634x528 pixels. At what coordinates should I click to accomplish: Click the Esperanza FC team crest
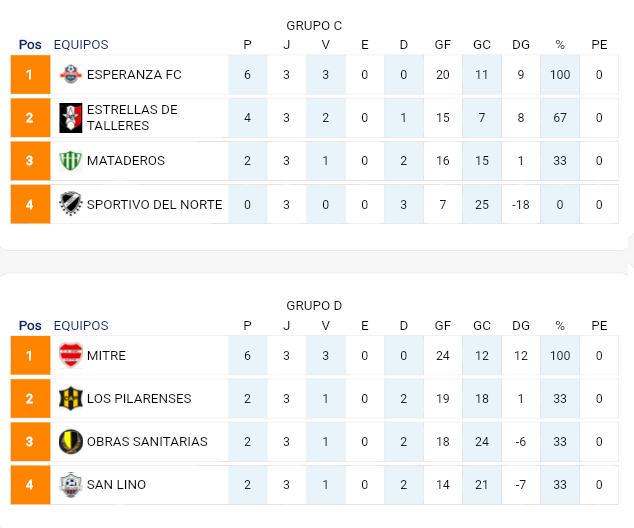(x=70, y=75)
